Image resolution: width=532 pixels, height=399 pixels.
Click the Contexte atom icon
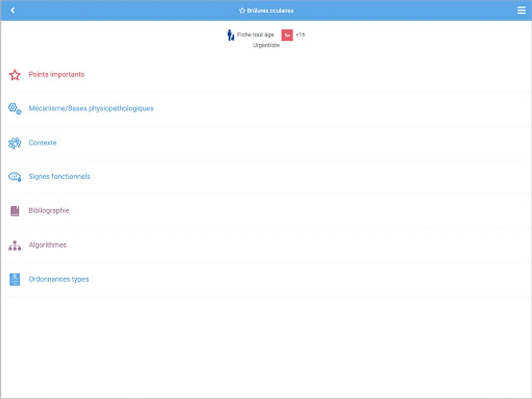click(15, 143)
